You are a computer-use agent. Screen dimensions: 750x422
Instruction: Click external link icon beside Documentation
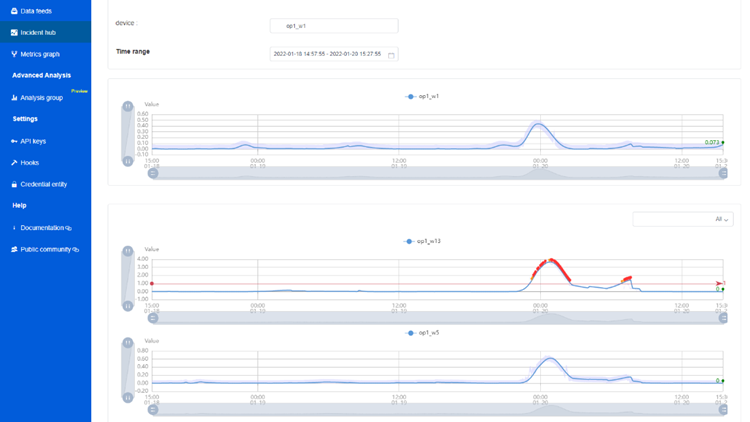68,228
